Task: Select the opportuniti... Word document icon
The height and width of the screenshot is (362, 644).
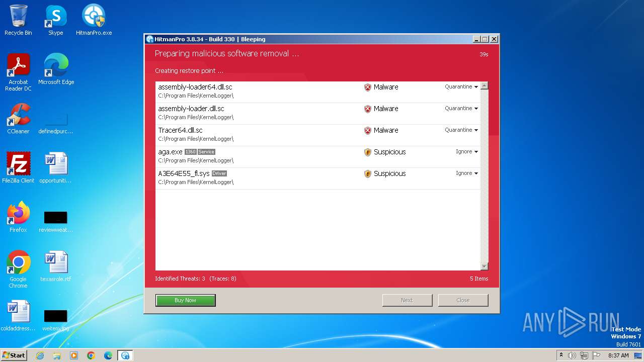Action: (56, 167)
